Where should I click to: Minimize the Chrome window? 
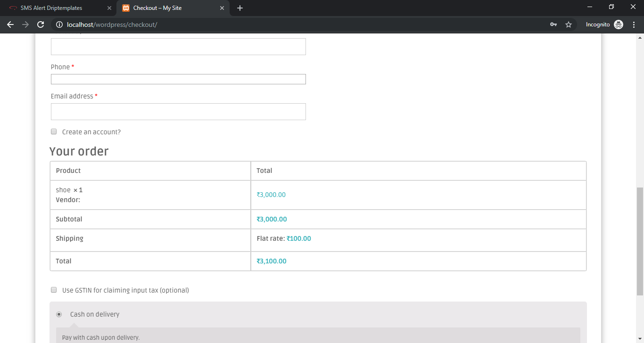[x=590, y=7]
